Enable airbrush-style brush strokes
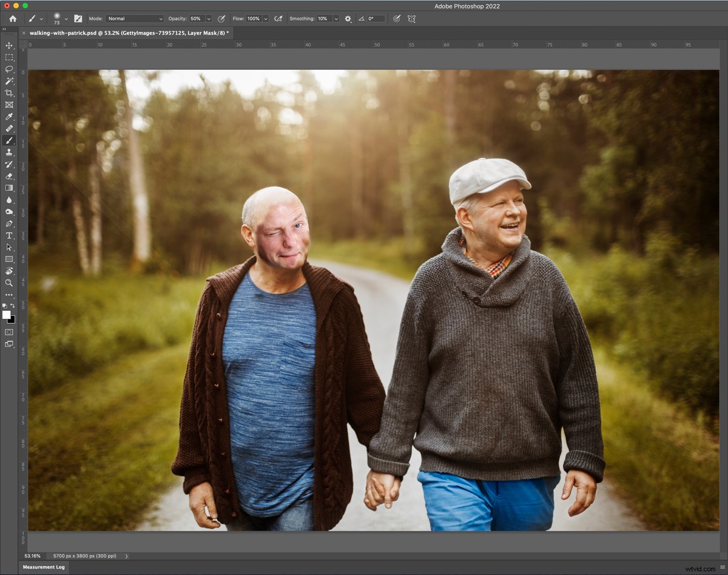The height and width of the screenshot is (575, 728). (x=278, y=18)
